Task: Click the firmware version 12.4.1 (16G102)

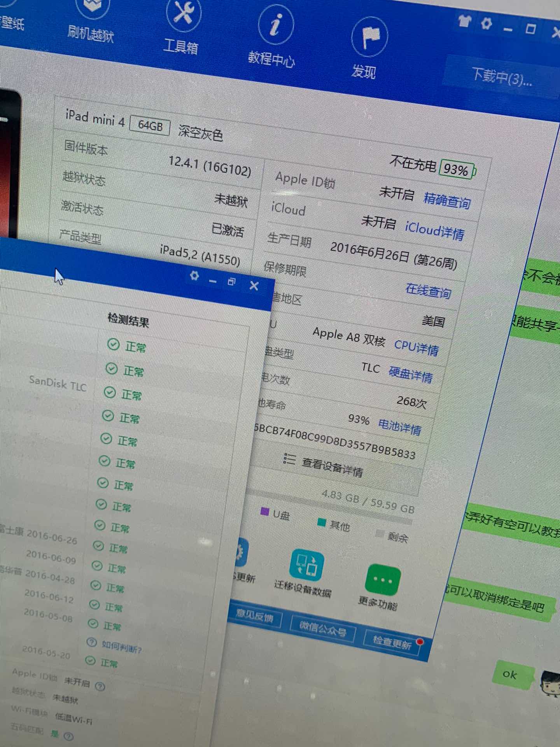Action: pos(210,166)
